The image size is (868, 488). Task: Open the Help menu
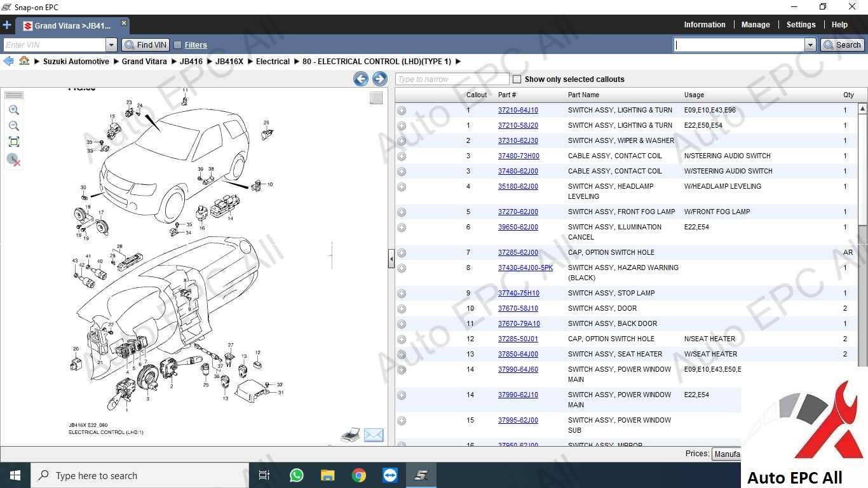click(x=839, y=25)
